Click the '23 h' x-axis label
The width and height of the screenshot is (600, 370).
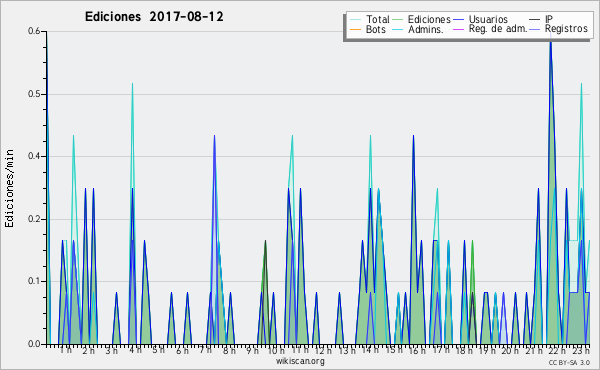[580, 350]
